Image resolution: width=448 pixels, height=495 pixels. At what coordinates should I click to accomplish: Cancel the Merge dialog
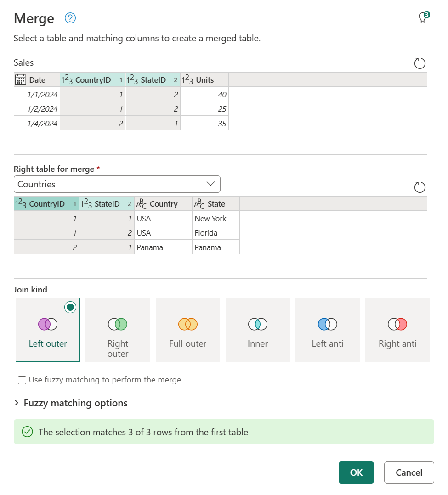(x=408, y=472)
